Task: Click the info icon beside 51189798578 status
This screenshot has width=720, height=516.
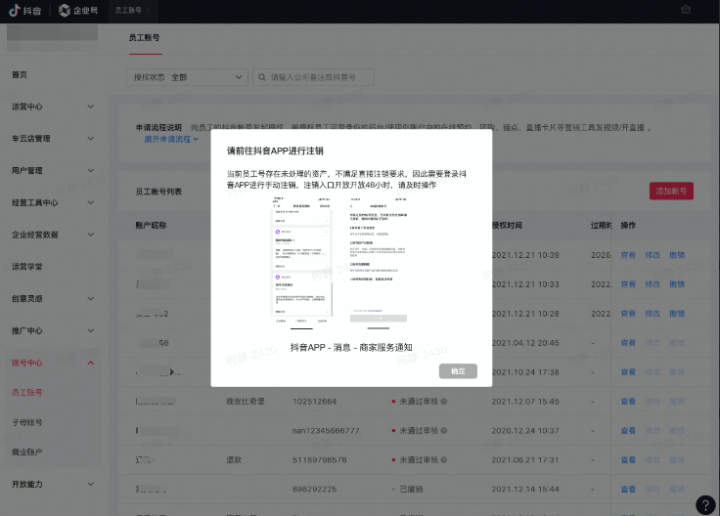Action: pos(444,460)
